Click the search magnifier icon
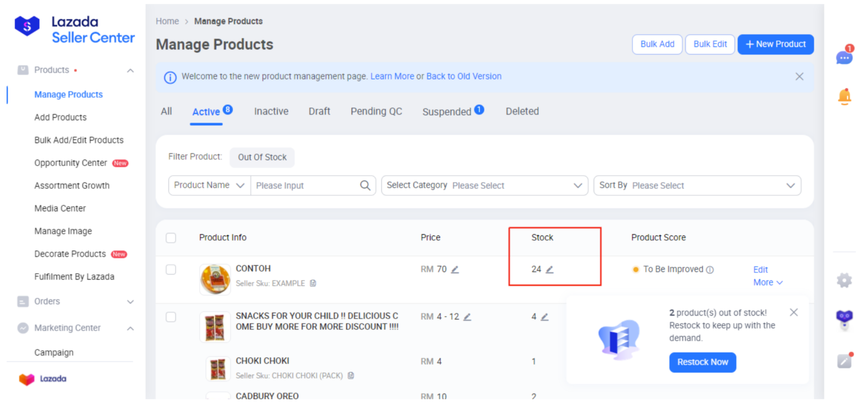The height and width of the screenshot is (413, 868). click(x=365, y=186)
